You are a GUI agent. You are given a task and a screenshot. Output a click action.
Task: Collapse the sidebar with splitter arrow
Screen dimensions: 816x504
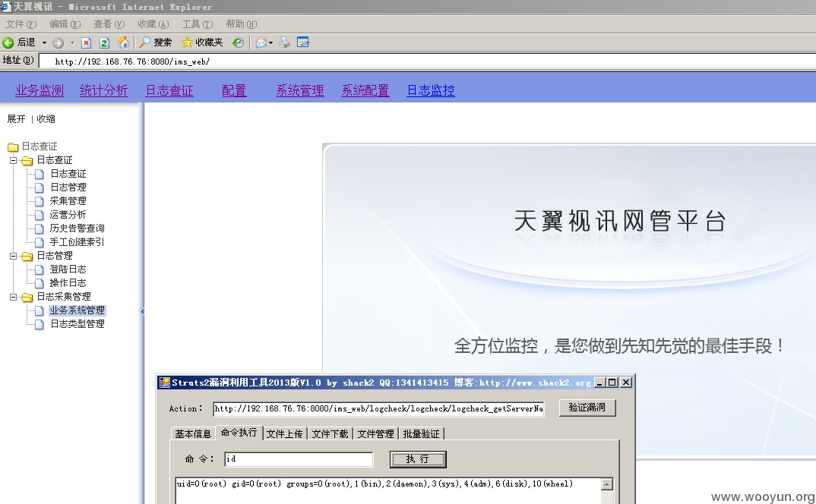click(142, 311)
